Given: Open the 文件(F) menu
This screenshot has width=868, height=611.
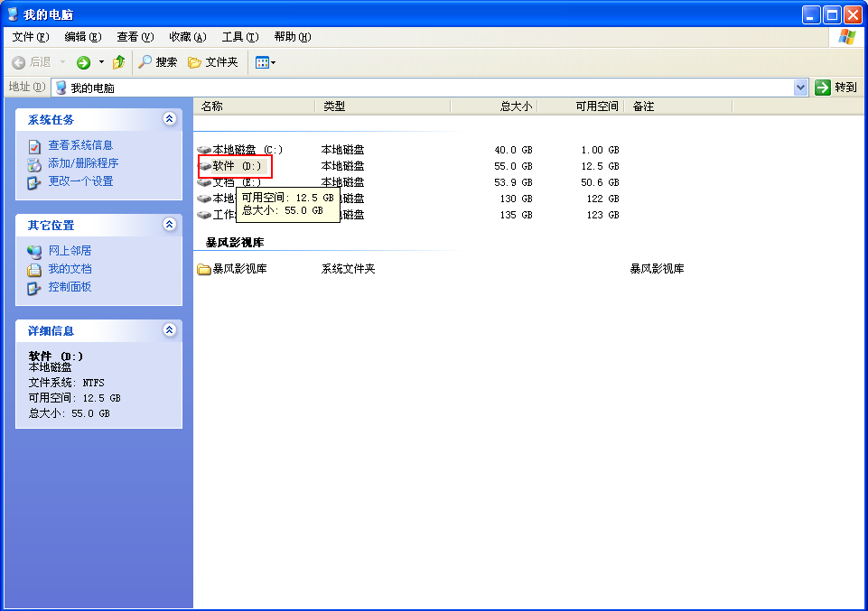Looking at the screenshot, I should point(31,36).
